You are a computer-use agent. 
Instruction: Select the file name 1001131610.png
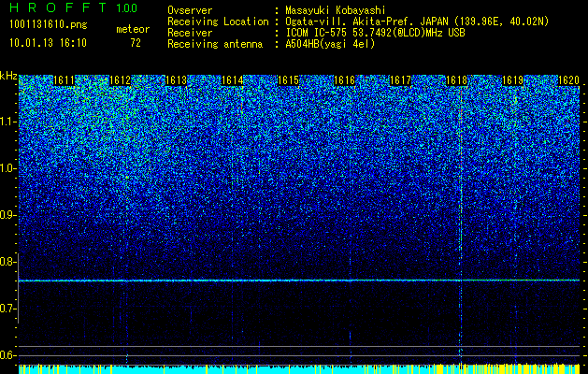tap(49, 25)
